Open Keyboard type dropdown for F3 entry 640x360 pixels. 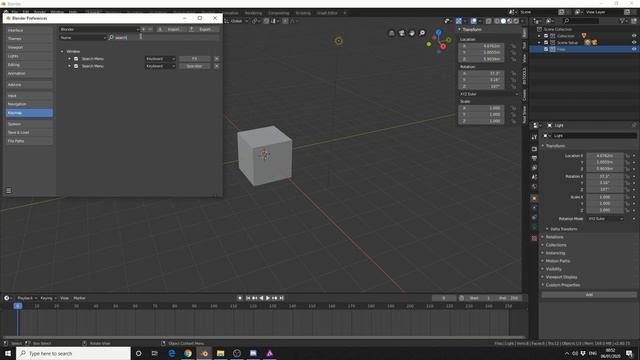[160, 59]
